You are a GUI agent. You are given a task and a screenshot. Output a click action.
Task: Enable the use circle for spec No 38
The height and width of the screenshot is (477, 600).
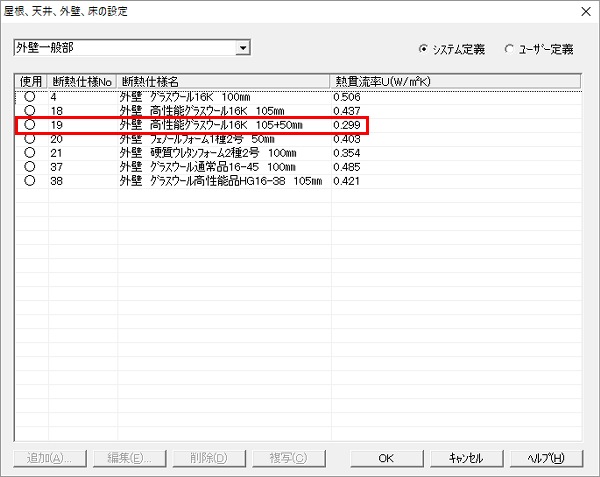(x=29, y=181)
